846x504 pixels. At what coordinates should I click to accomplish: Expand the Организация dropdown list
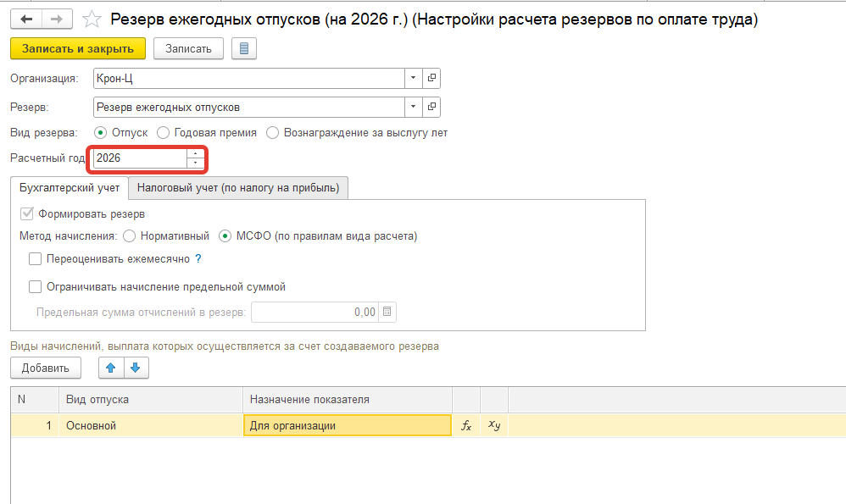(x=413, y=78)
